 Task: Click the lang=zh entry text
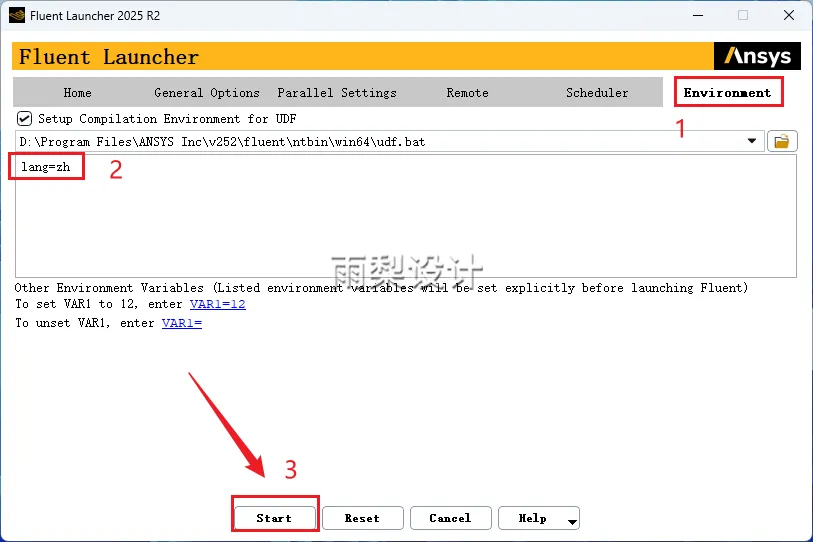[x=46, y=167]
